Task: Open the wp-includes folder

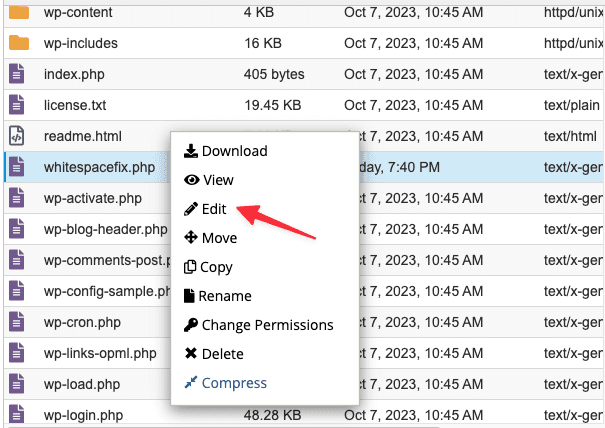Action: (80, 44)
